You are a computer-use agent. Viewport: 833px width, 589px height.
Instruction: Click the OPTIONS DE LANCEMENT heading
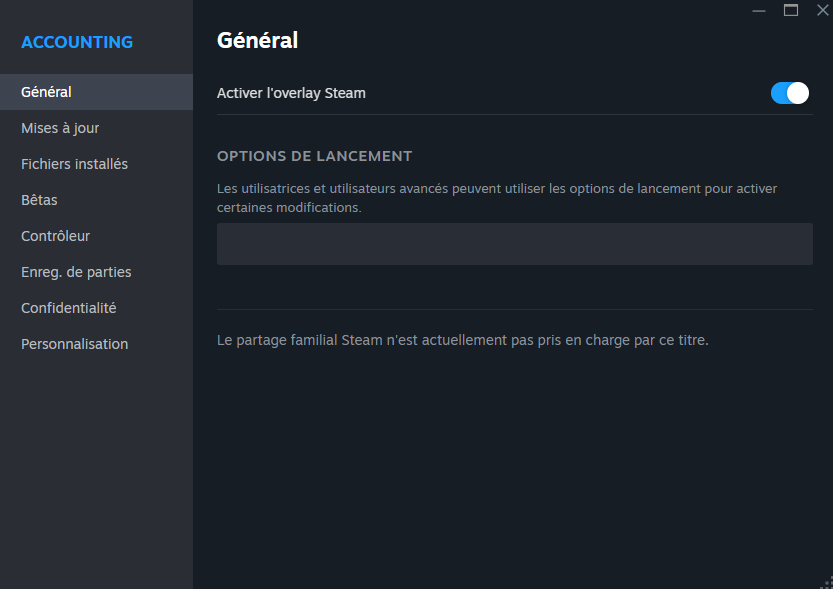[x=314, y=156]
